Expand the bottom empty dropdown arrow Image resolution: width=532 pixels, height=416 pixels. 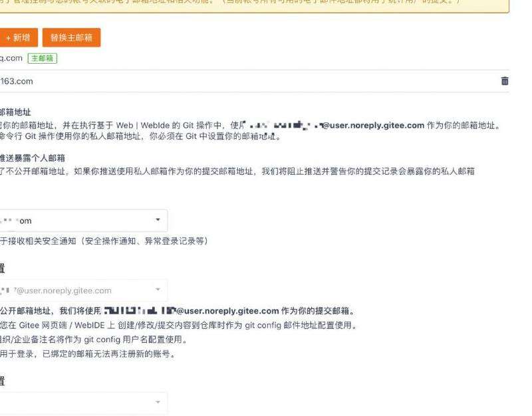pyautogui.click(x=158, y=403)
